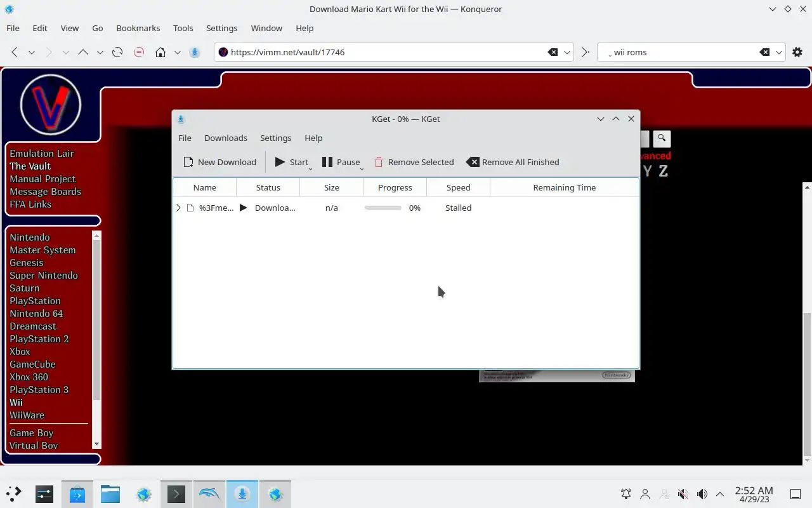Stop loading the page (red icon)
This screenshot has width=812, height=508.
(x=139, y=52)
